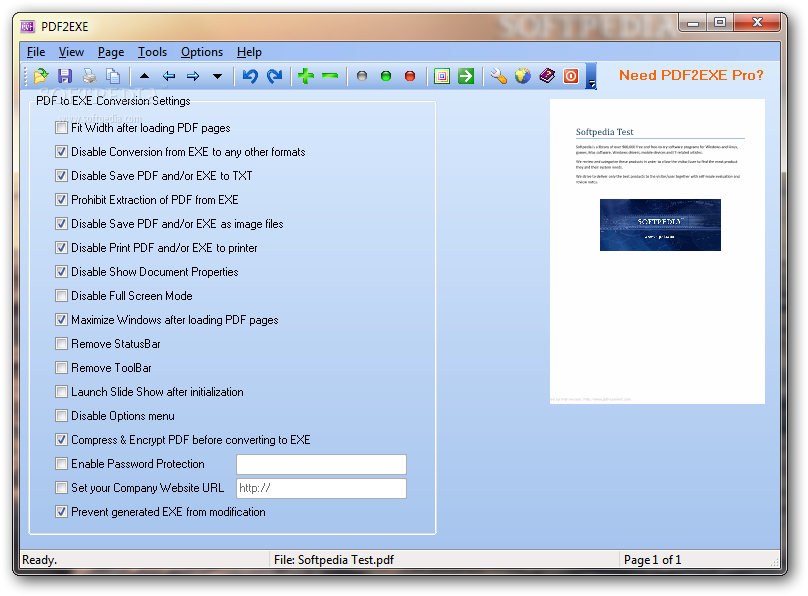Click the 'Page 1 of 1' status text
The height and width of the screenshot is (596, 808).
pyautogui.click(x=652, y=560)
